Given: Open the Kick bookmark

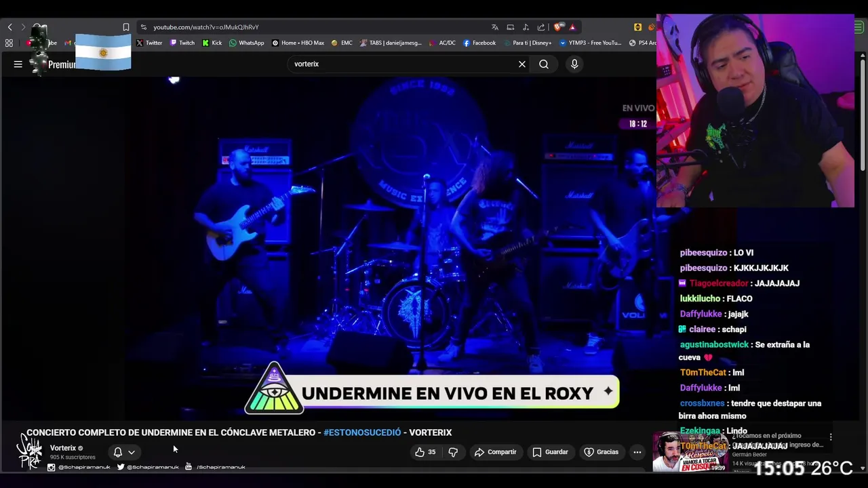Looking at the screenshot, I should tap(212, 43).
